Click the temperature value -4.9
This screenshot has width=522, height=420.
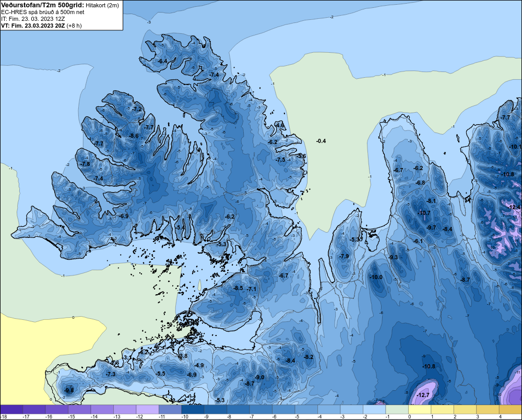tap(199, 365)
